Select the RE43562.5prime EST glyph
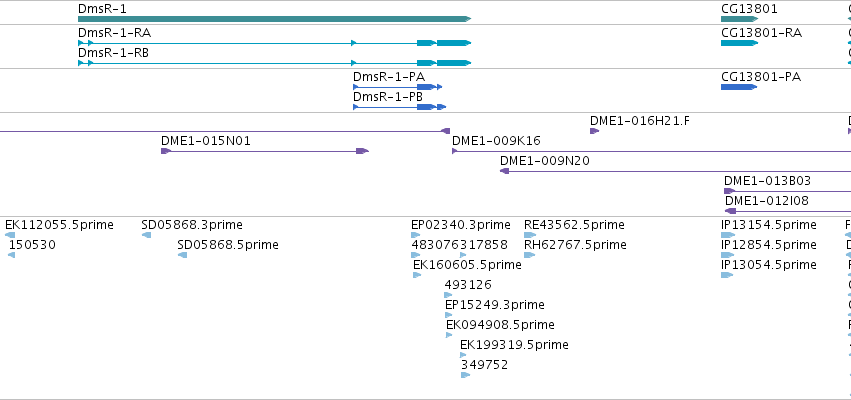851x400 pixels. [x=530, y=235]
